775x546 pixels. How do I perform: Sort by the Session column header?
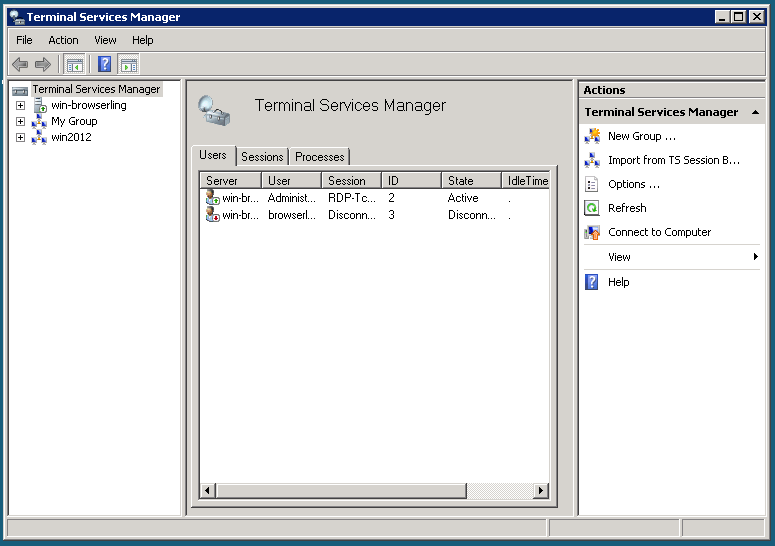coord(351,181)
